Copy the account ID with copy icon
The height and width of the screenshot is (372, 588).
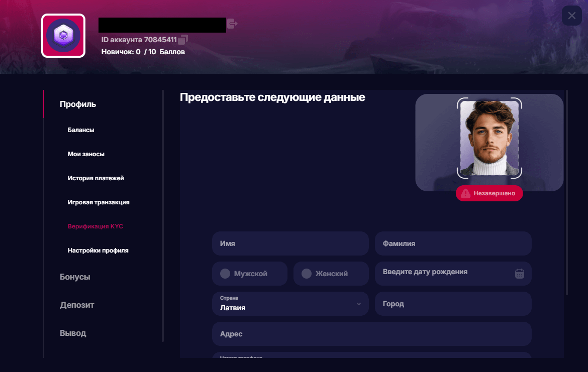pyautogui.click(x=183, y=39)
